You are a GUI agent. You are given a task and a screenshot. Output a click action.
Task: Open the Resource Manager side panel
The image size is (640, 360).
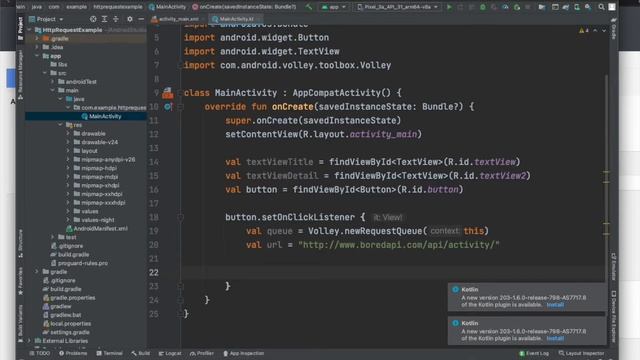pos(20,75)
